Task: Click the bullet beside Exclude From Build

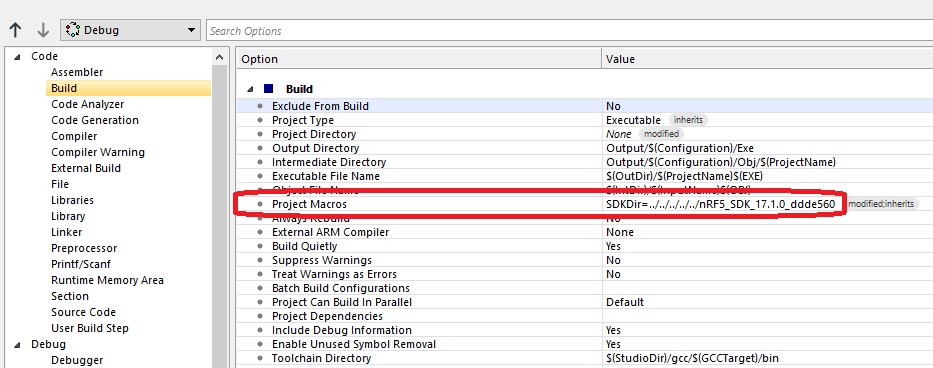Action: [x=260, y=106]
